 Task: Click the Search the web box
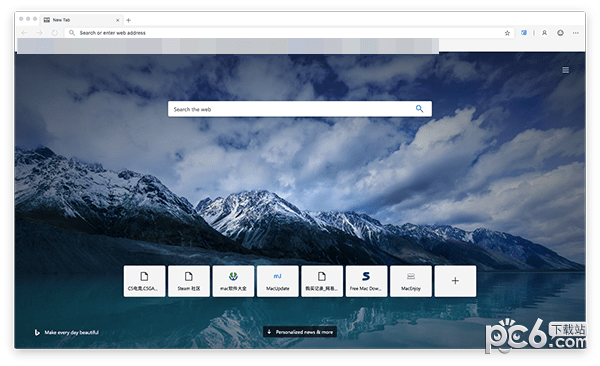coord(300,109)
